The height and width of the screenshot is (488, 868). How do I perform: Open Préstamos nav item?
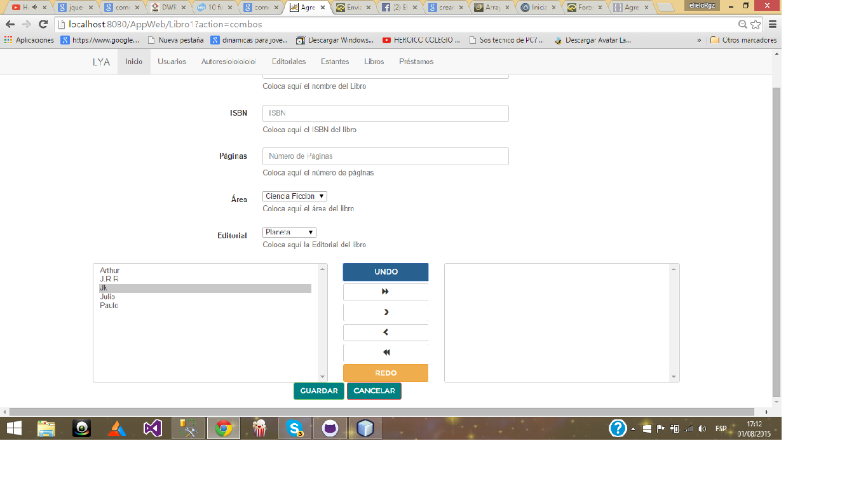click(416, 62)
